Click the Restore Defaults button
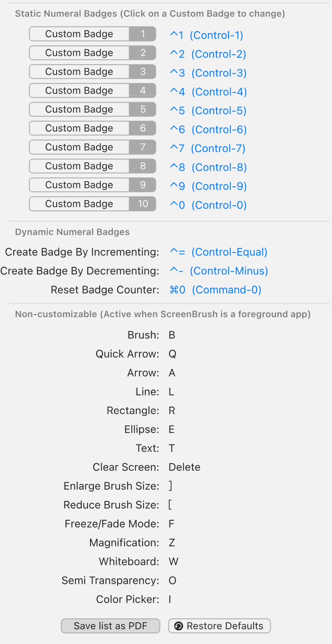Screen dimensions: 332x644 pyautogui.click(x=219, y=626)
